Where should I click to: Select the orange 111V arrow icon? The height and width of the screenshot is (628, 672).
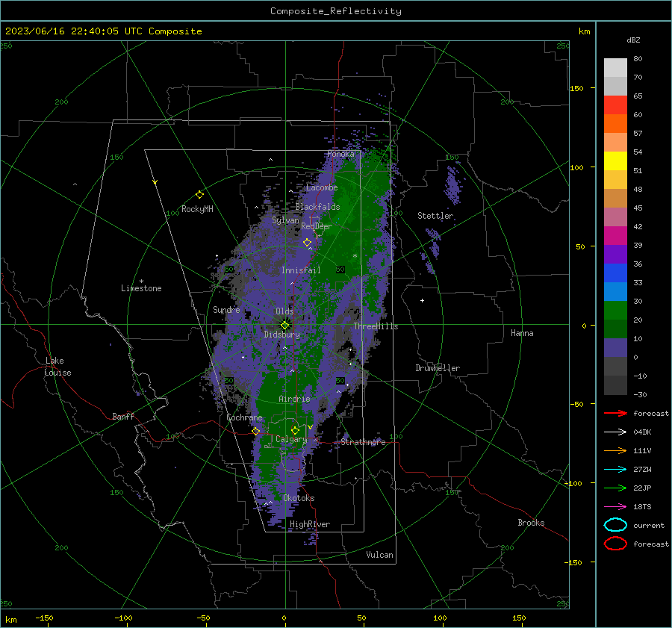(615, 450)
